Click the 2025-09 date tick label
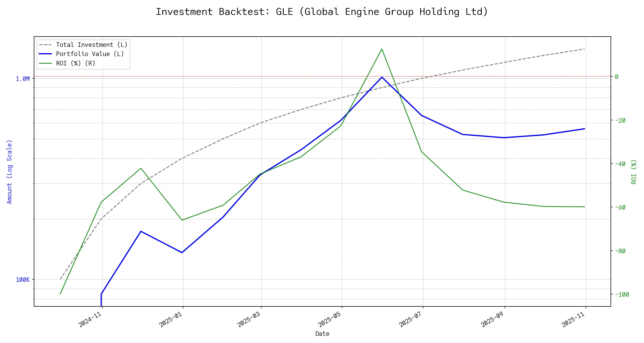The width and height of the screenshot is (644, 343). (x=493, y=319)
